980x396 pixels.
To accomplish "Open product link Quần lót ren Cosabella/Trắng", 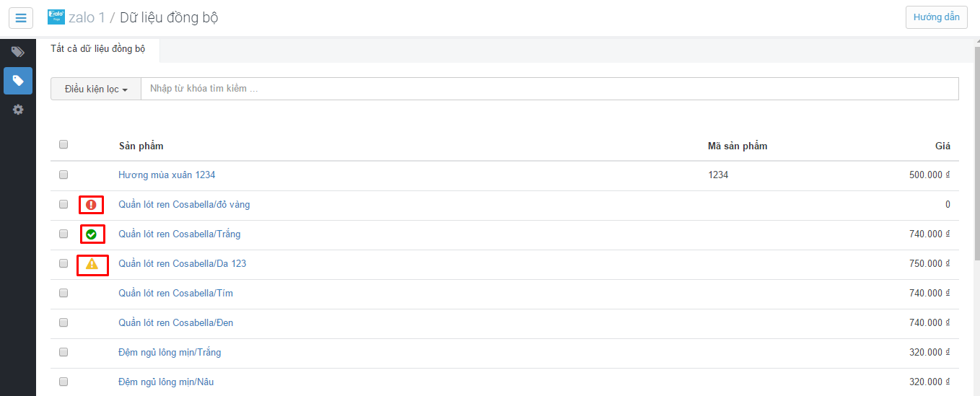I will click(180, 234).
